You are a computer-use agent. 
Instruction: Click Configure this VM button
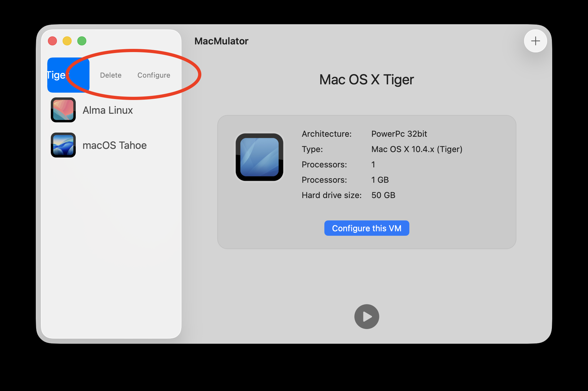click(x=367, y=228)
